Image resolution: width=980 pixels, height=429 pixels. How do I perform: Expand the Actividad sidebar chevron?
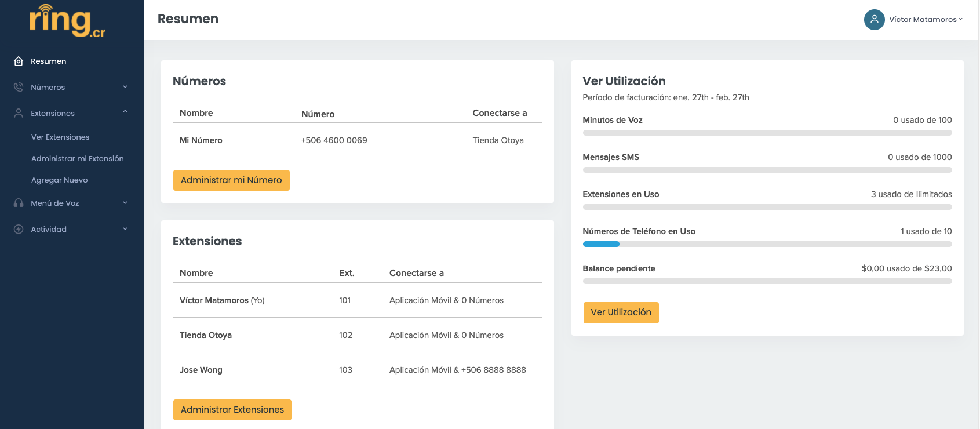point(125,229)
